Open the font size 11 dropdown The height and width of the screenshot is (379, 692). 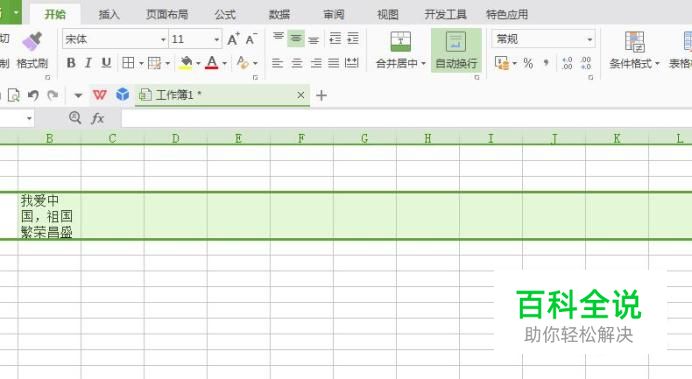point(217,40)
